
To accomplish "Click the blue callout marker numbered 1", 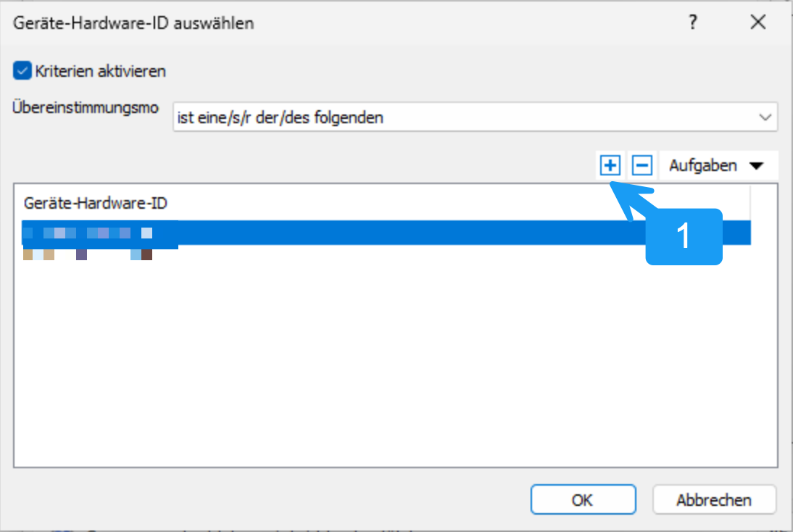I will coord(682,237).
